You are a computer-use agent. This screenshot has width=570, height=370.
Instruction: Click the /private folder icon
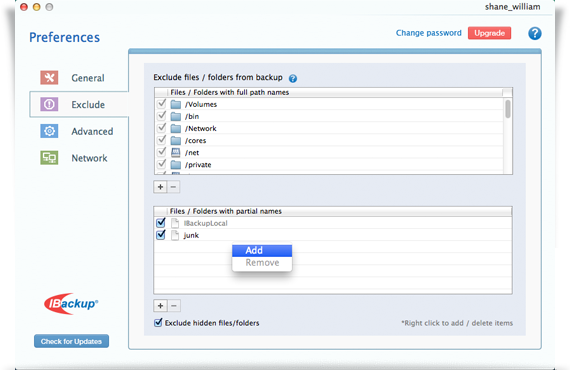pos(176,165)
